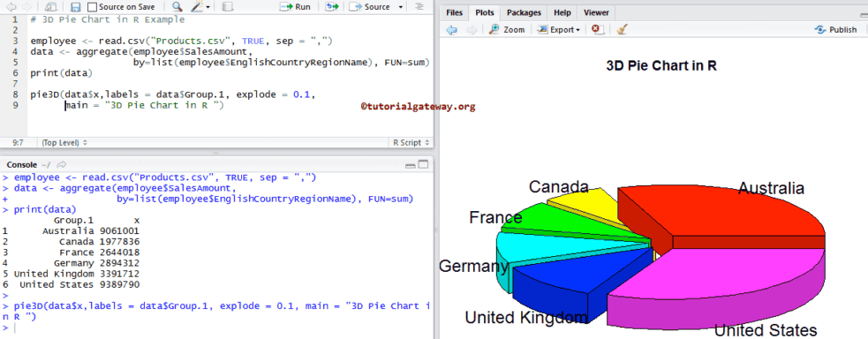Screen dimensions: 868x339
Task: Click the print(data) line in editor
Action: click(62, 73)
